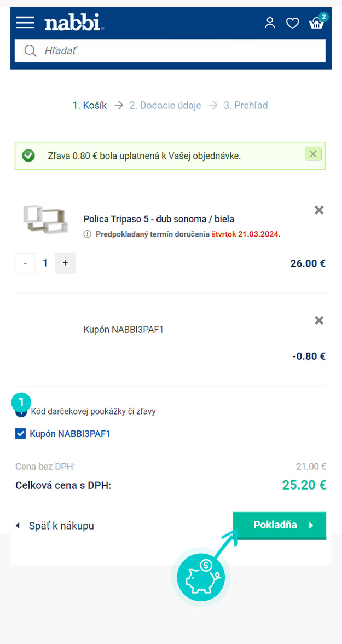Screen dimensions: 342x644
Task: Open the hamburger navigation menu
Action: point(25,23)
